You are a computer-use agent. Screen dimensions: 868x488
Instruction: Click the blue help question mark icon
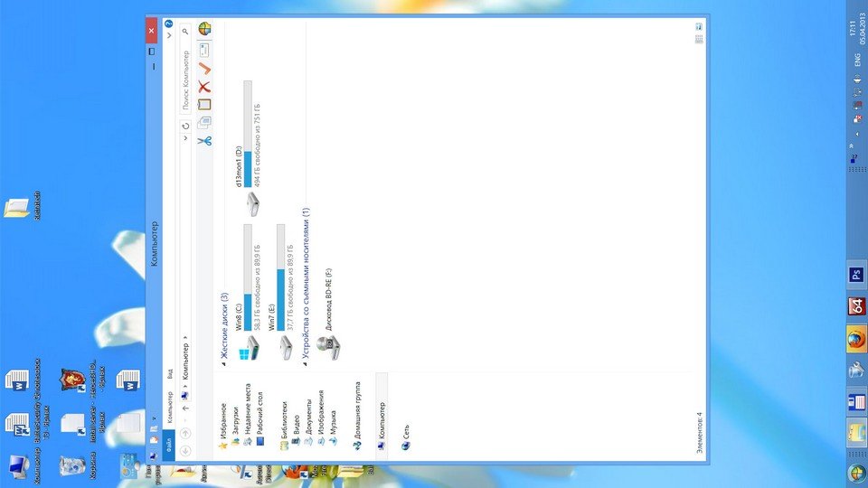click(168, 48)
